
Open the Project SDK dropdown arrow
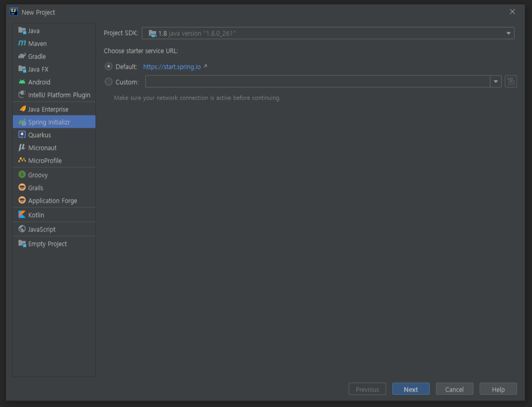(x=508, y=33)
